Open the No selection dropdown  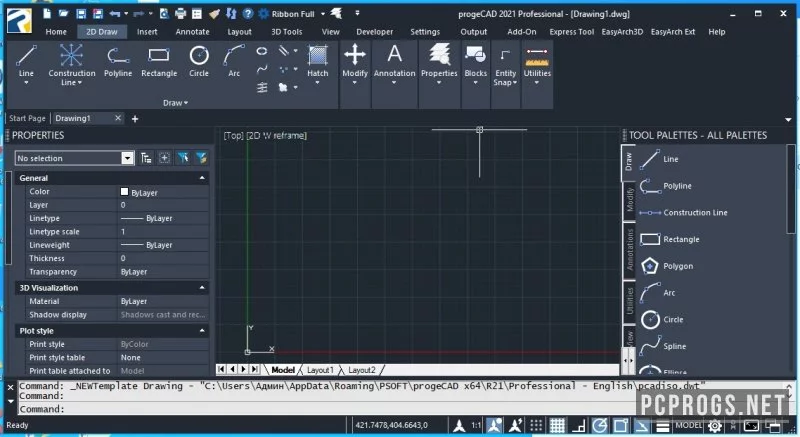coord(128,158)
